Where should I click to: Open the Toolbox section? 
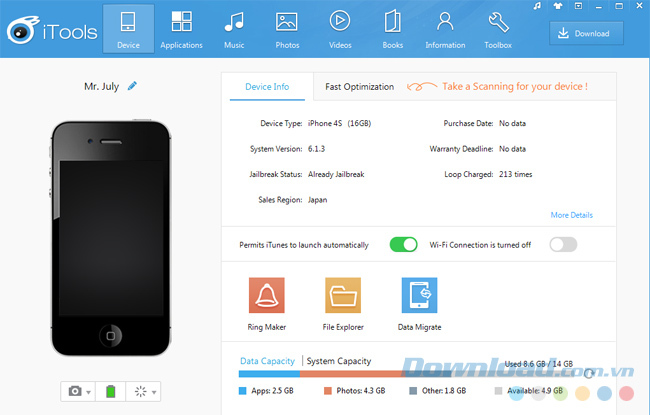click(498, 29)
